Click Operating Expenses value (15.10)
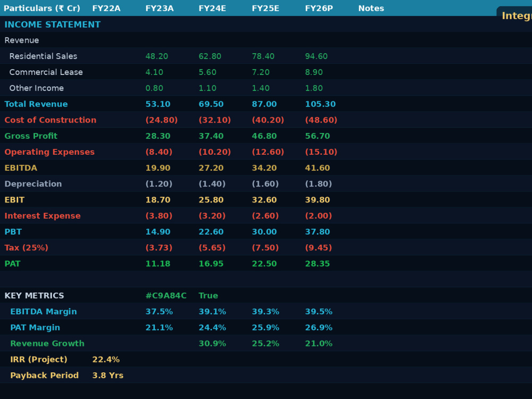This screenshot has height=399, width=532. (x=321, y=152)
